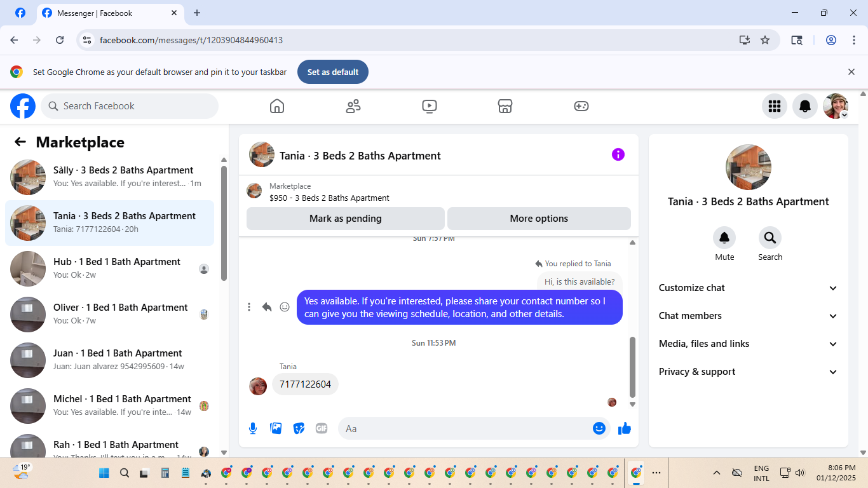
Task: Search in conversation using the magnifier icon
Action: point(770,238)
